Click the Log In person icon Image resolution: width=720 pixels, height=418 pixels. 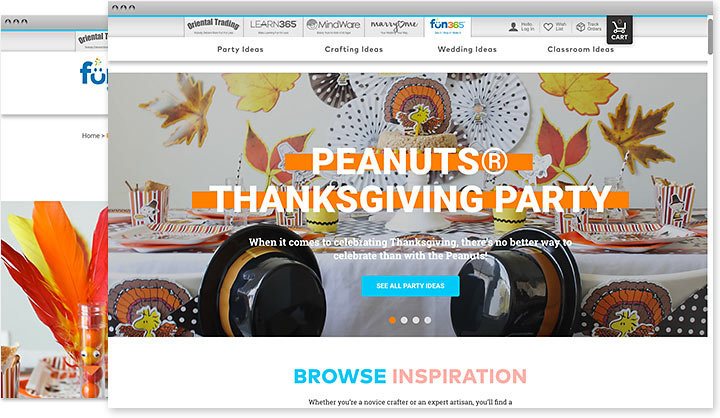[x=513, y=27]
